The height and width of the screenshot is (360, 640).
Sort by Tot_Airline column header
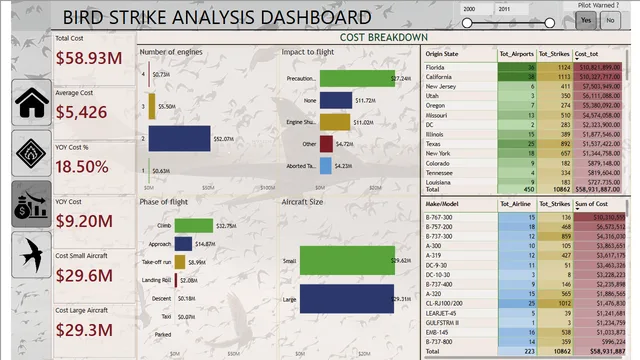pos(515,204)
